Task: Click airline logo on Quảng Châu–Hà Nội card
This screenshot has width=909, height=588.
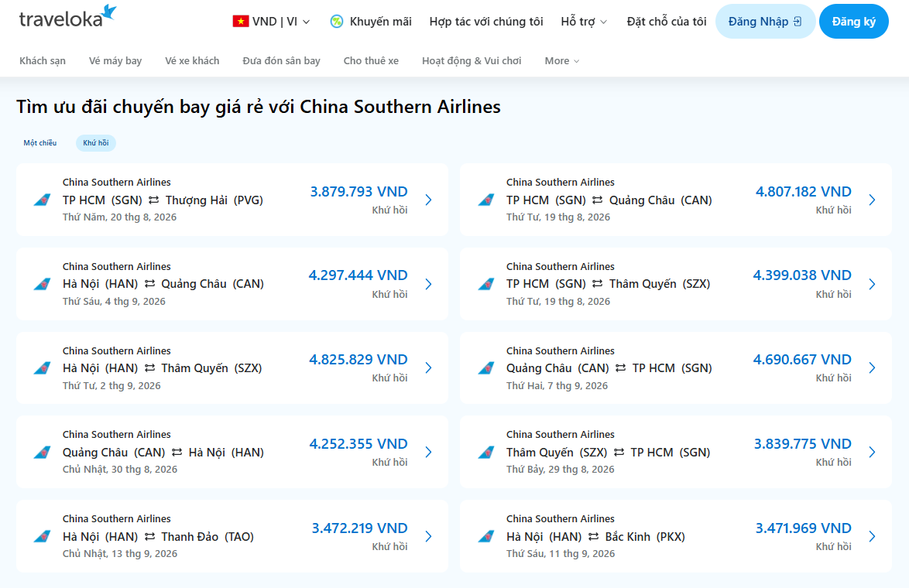Action: [x=43, y=453]
